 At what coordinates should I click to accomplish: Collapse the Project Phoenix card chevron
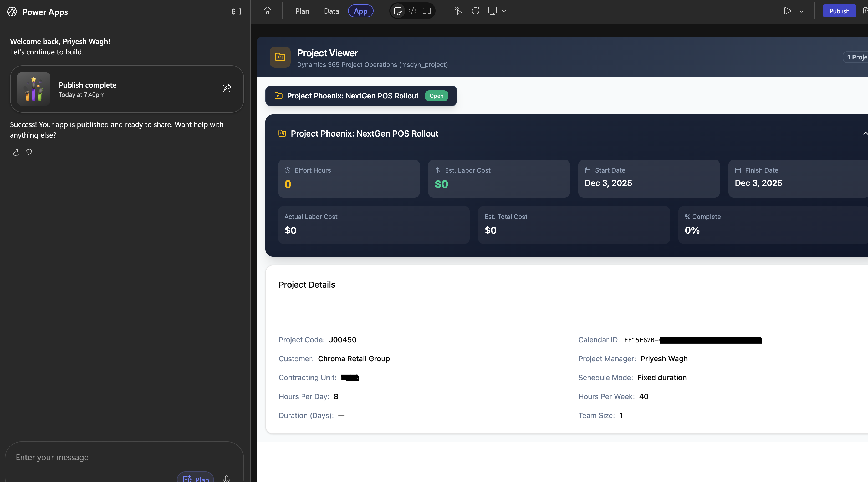865,134
